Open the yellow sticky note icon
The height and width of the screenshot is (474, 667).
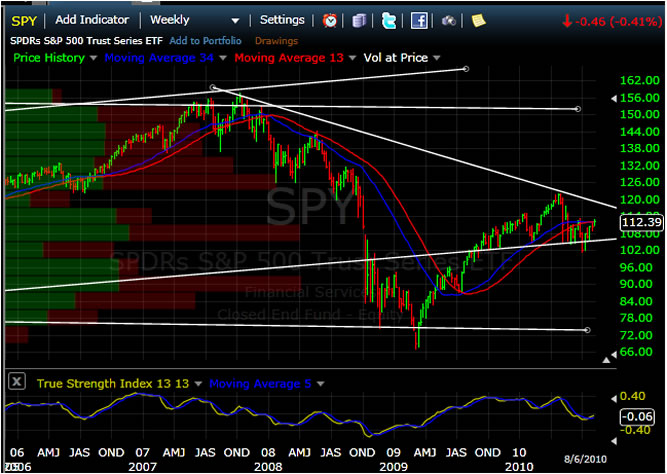pyautogui.click(x=478, y=20)
